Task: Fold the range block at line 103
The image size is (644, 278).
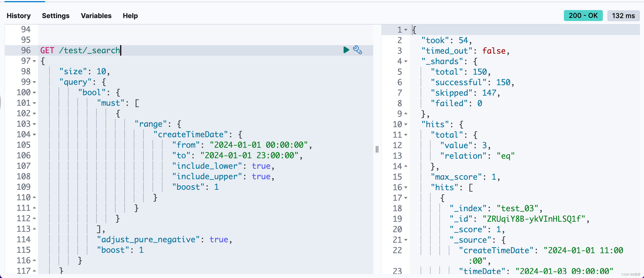Action: (x=34, y=124)
